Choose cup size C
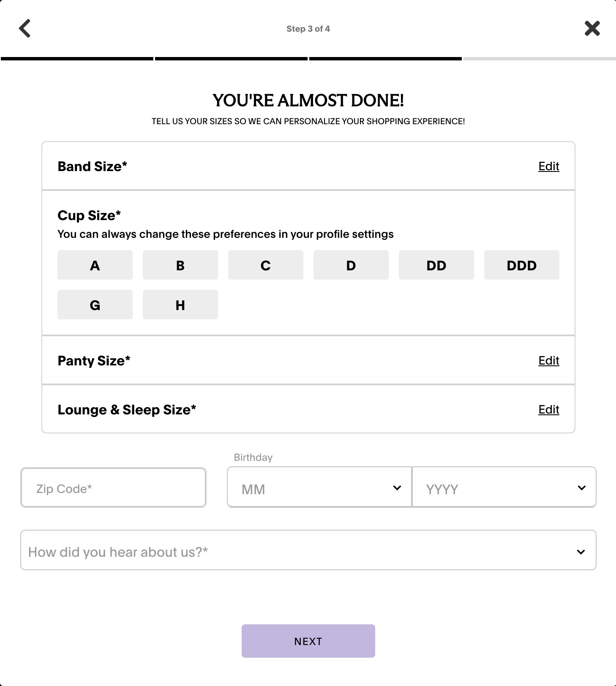Screen dimensions: 616x686 [265, 265]
